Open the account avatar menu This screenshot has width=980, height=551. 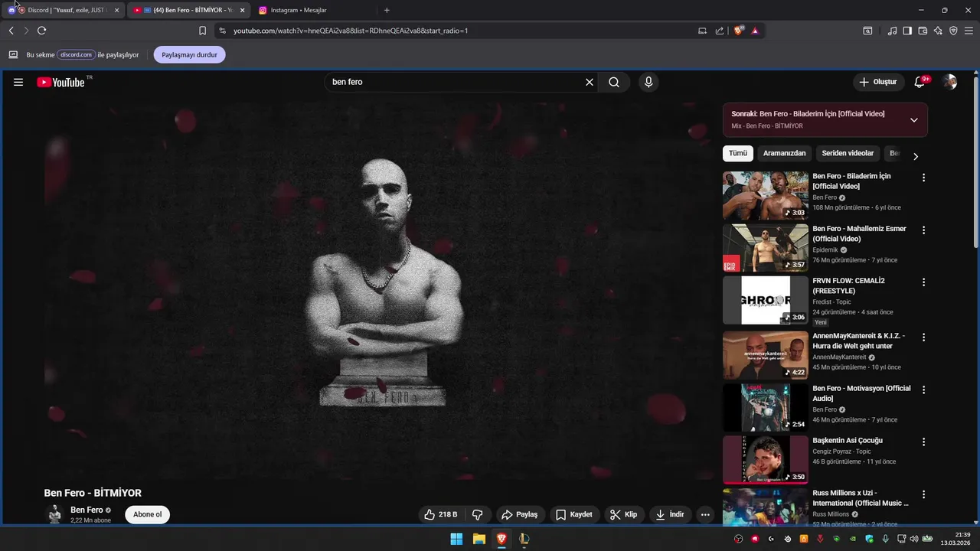point(949,82)
